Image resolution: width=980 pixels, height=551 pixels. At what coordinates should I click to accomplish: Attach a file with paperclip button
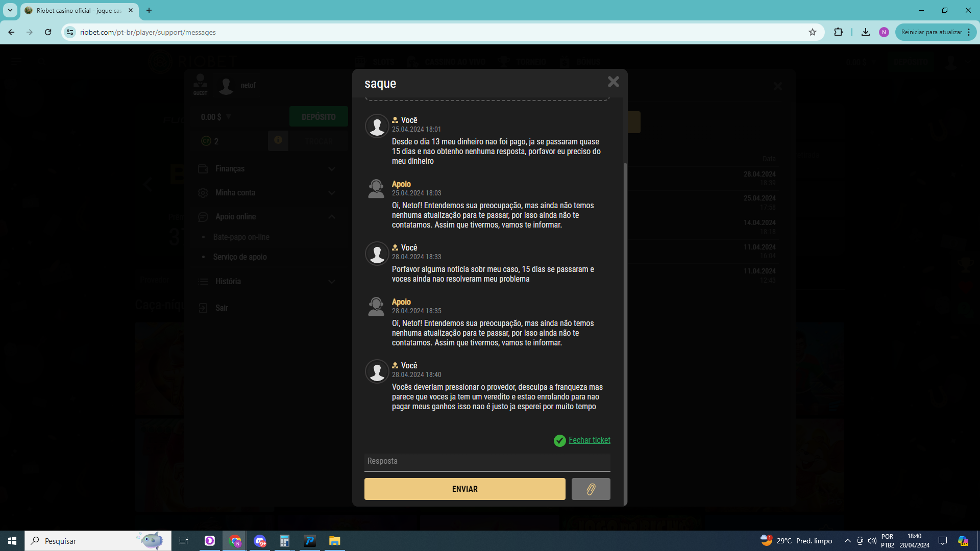click(591, 489)
